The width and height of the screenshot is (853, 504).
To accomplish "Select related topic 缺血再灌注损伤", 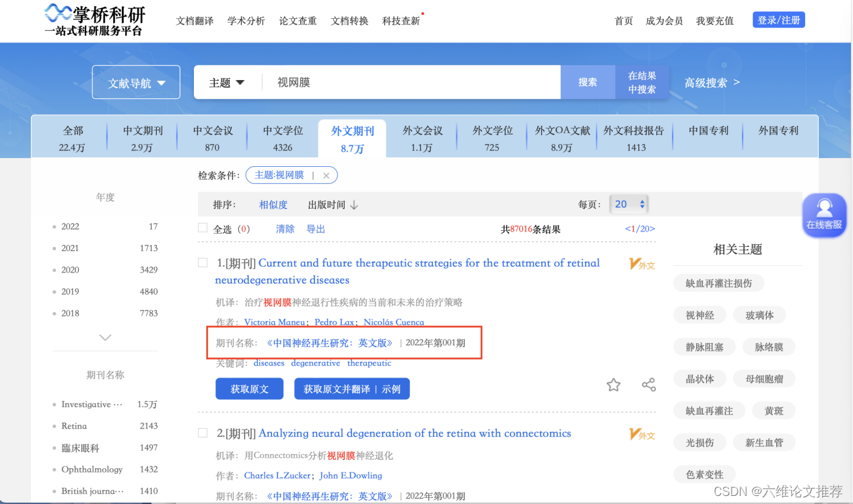I will [x=719, y=283].
